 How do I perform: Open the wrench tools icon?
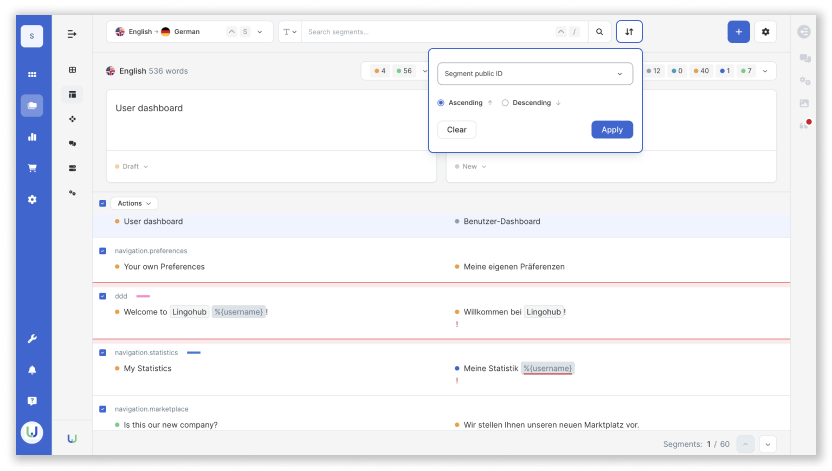click(x=32, y=338)
